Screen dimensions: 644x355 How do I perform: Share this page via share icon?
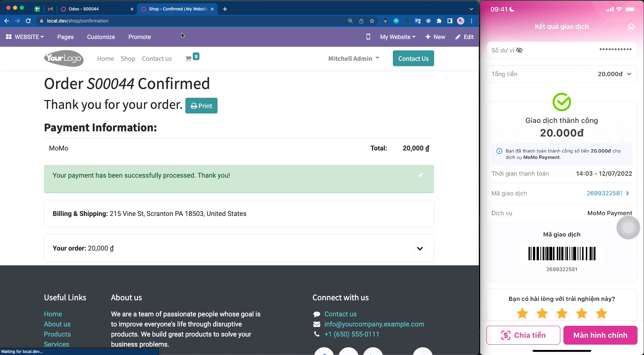(361, 21)
